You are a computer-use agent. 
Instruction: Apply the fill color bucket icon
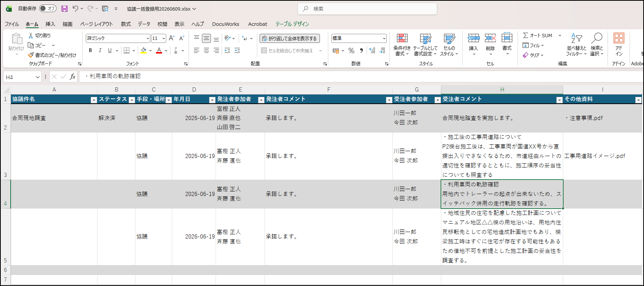point(143,51)
